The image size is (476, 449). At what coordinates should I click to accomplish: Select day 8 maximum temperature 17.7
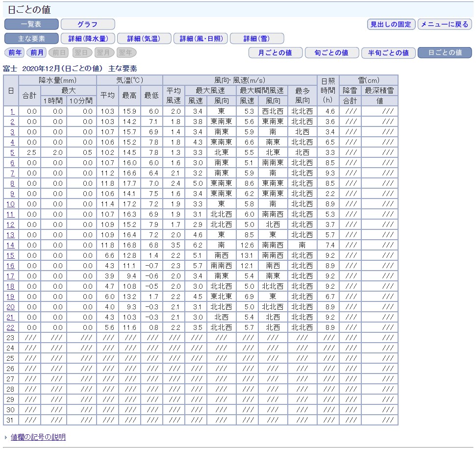tap(129, 184)
